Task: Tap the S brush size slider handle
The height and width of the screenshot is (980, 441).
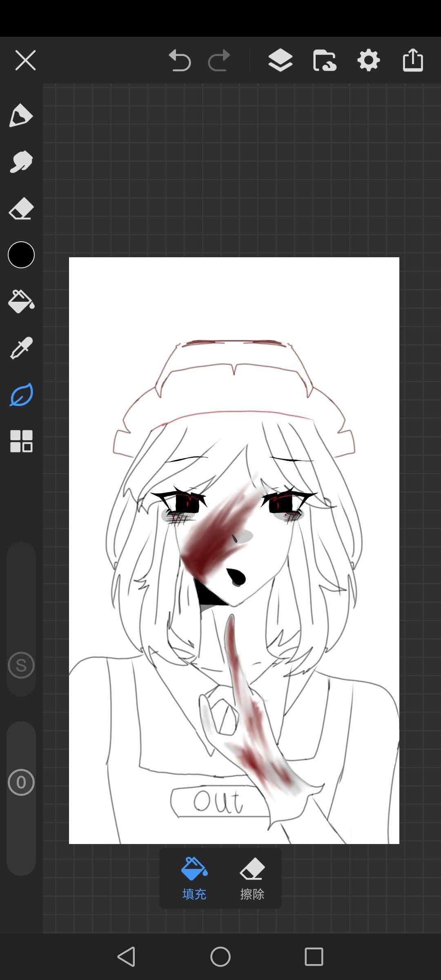Action: point(21,665)
